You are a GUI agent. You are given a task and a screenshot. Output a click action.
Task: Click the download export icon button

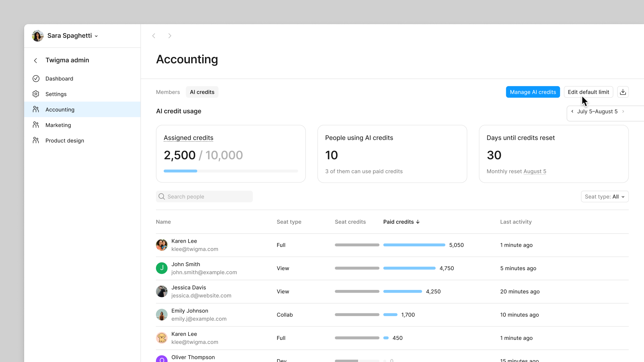click(x=623, y=92)
